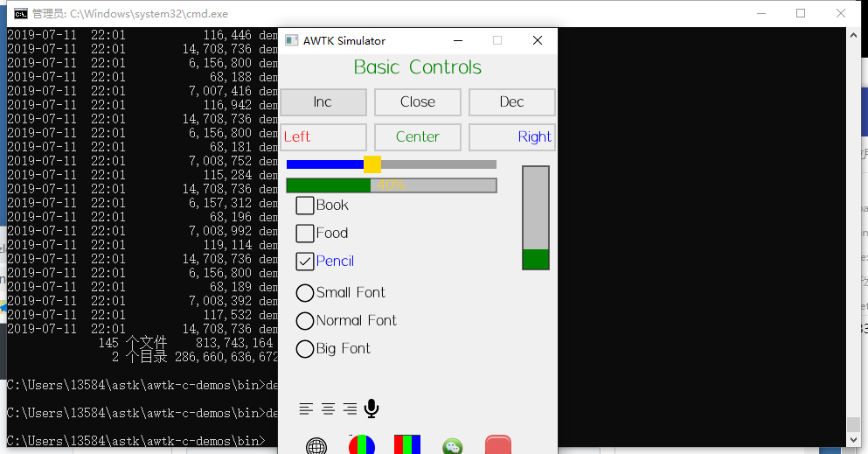
Task: Click the left-align text icon
Action: point(306,409)
